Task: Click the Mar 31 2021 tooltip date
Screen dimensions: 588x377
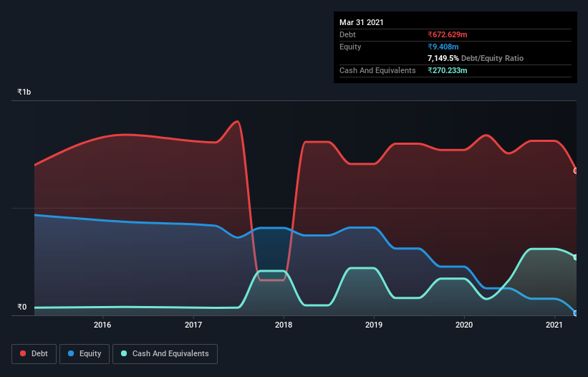Action: click(362, 22)
